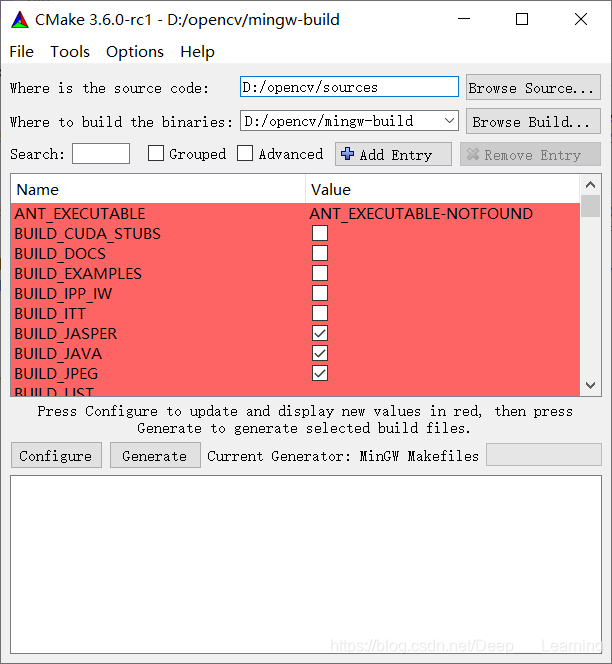
Task: Toggle BUILD_EXAMPLES checkbox
Action: 320,273
